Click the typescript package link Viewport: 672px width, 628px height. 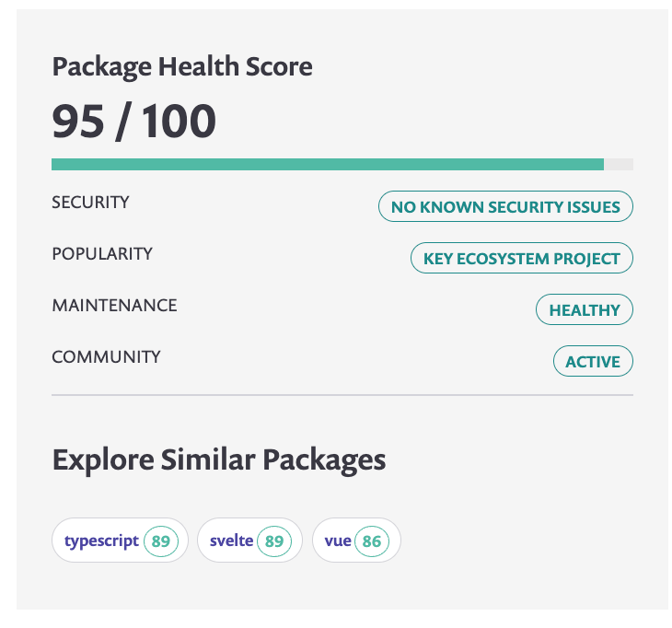101,541
